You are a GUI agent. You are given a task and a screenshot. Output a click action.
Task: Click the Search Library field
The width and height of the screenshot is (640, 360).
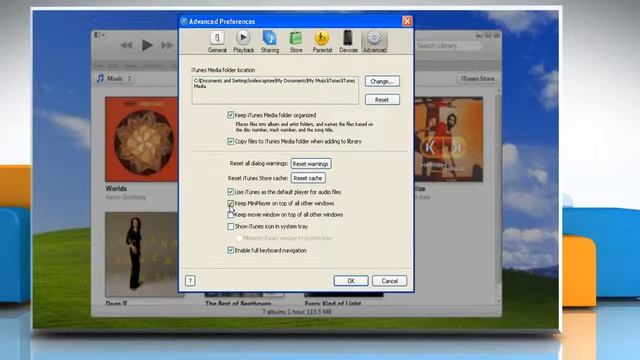point(448,46)
